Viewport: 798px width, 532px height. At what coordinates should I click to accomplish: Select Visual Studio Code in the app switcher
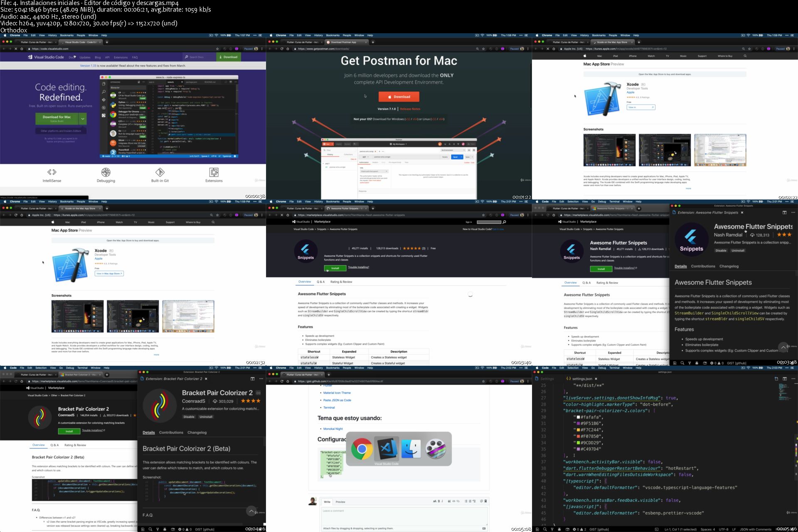tap(387, 449)
